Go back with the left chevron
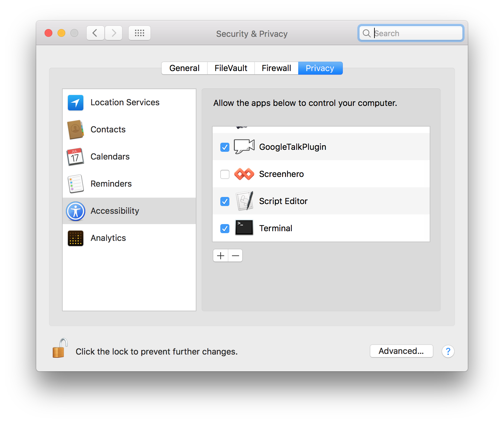The image size is (504, 423). [x=95, y=33]
